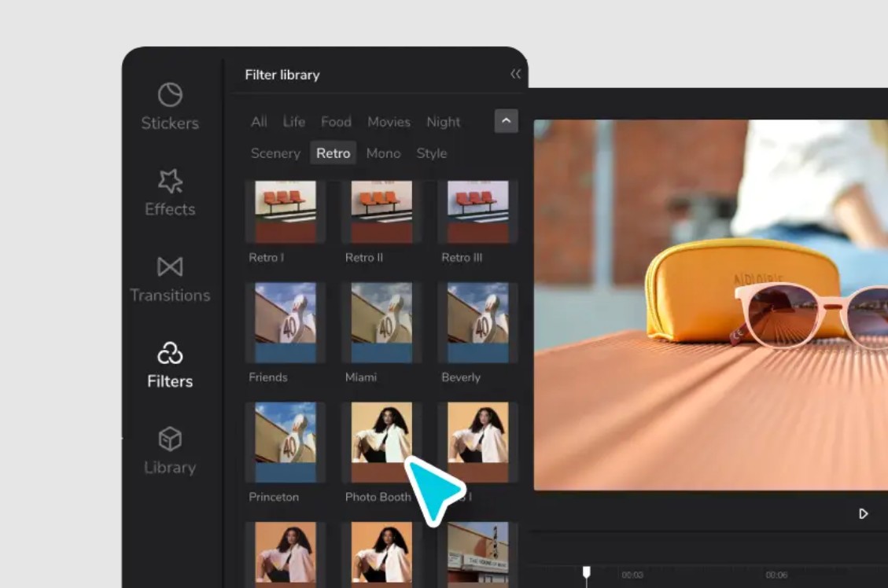This screenshot has height=588, width=888.
Task: Switch to the All filter category
Action: [259, 122]
